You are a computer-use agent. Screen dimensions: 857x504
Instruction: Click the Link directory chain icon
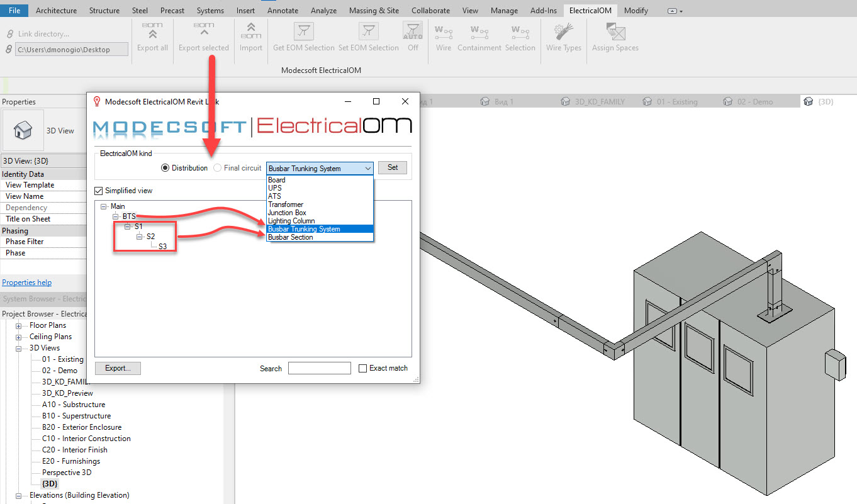[x=9, y=34]
